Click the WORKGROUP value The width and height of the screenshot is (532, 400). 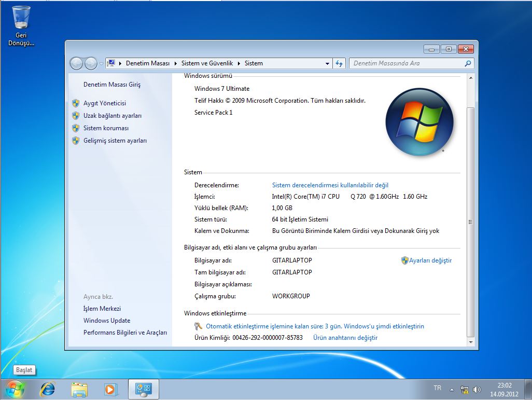tap(291, 296)
